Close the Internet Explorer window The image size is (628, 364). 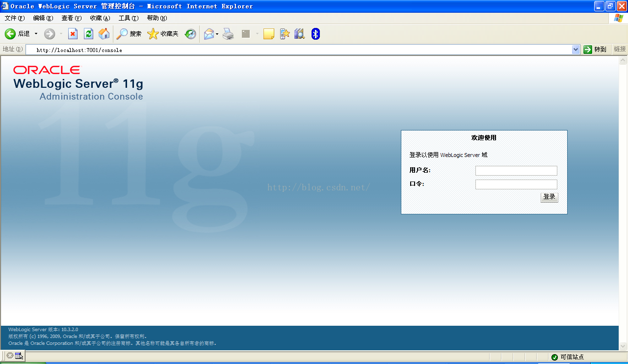click(x=622, y=6)
